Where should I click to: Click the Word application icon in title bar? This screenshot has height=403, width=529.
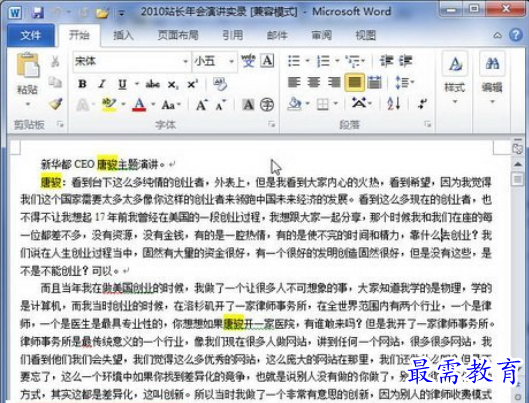click(x=16, y=13)
